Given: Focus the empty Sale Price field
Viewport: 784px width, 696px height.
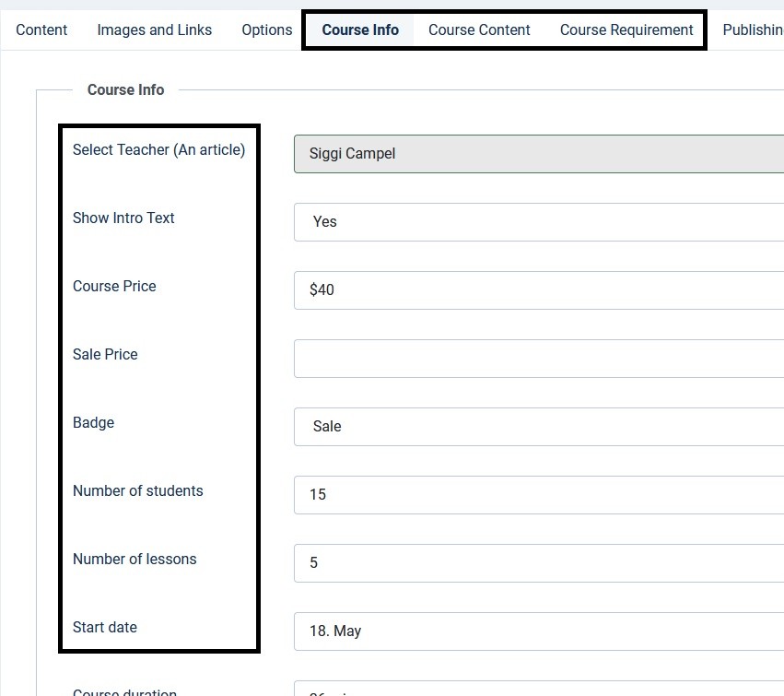Looking at the screenshot, I should coord(538,359).
